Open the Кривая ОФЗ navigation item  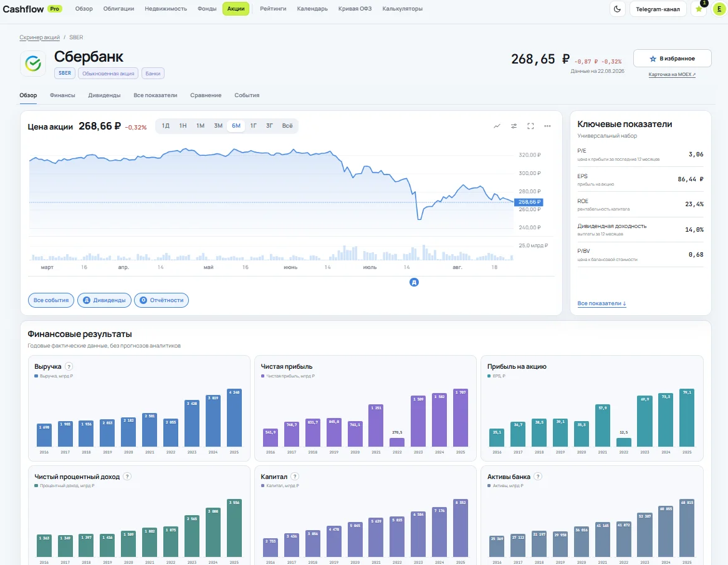355,9
